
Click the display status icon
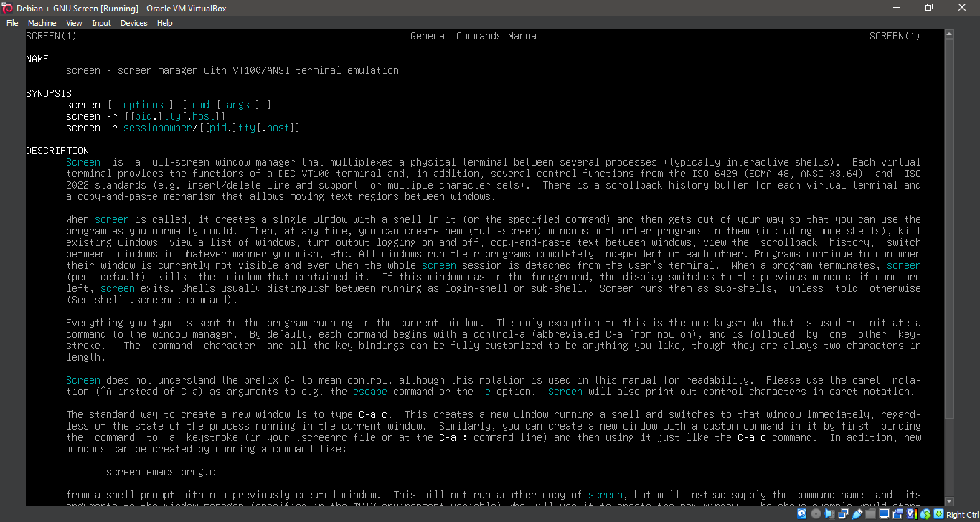[885, 514]
